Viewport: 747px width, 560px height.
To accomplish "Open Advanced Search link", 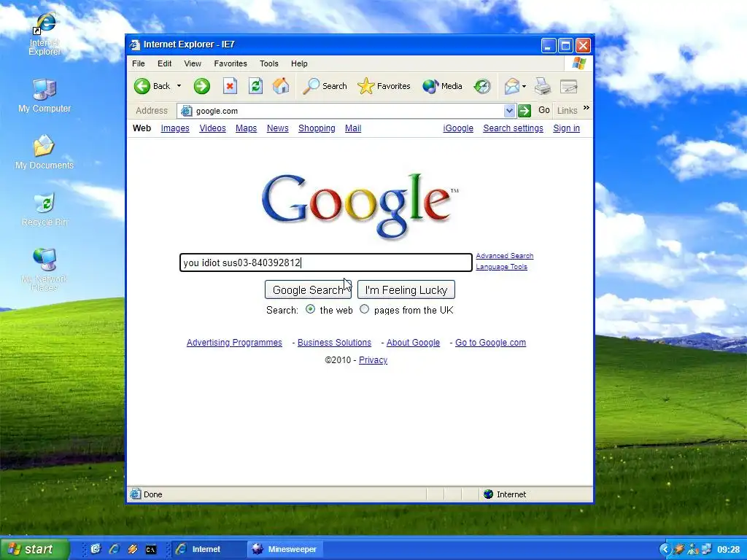I will (505, 256).
